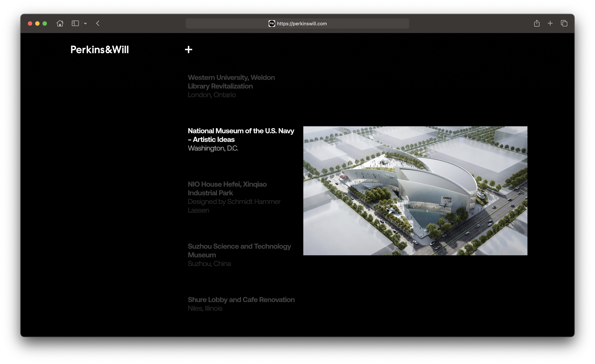Screen dimensions: 595x364
Task: Click the London, Ontario location text
Action: pos(212,95)
